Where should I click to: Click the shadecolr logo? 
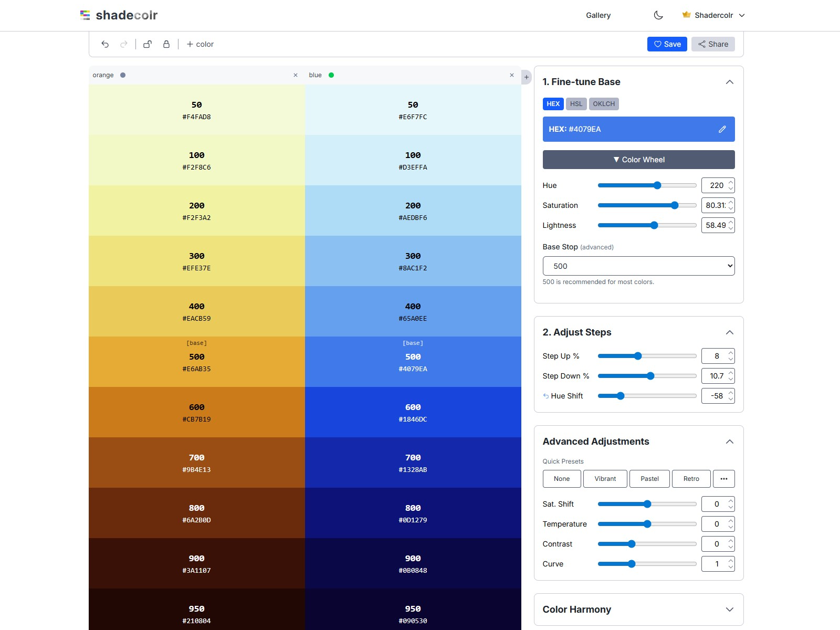(x=119, y=15)
